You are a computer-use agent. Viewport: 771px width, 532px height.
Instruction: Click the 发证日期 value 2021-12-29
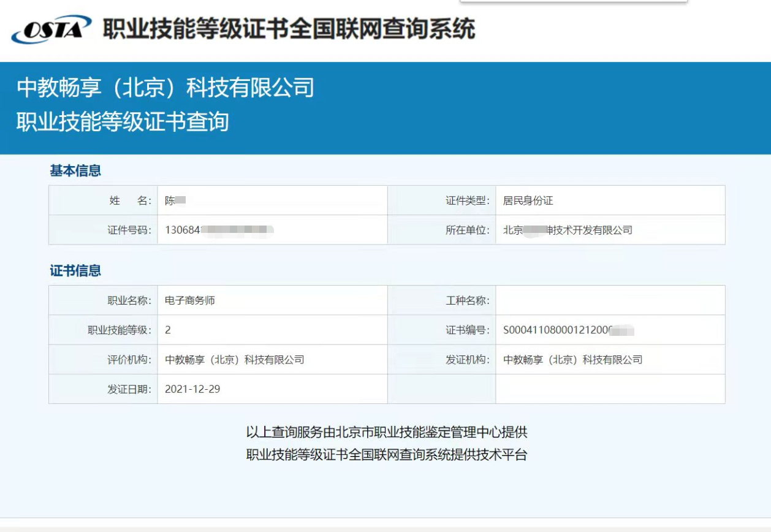(x=192, y=389)
